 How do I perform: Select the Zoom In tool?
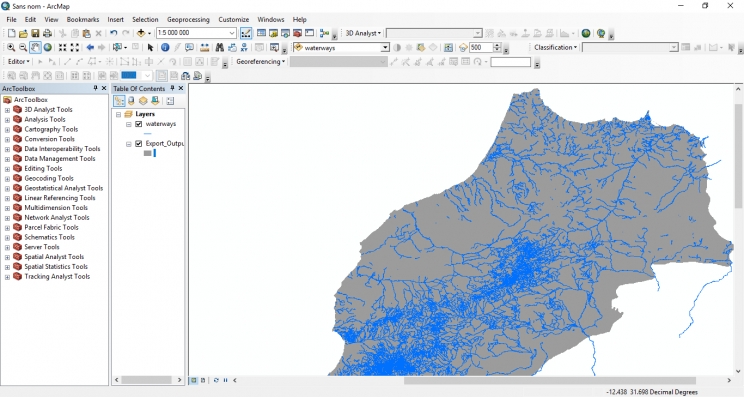(x=10, y=47)
